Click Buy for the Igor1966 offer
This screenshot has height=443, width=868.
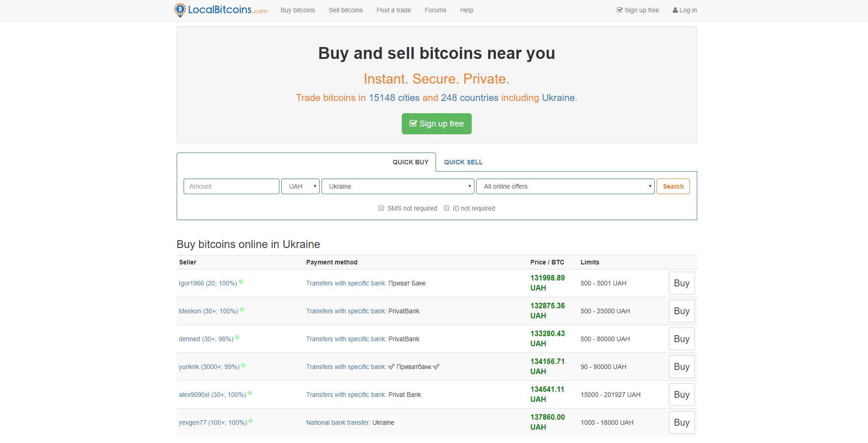click(x=682, y=283)
